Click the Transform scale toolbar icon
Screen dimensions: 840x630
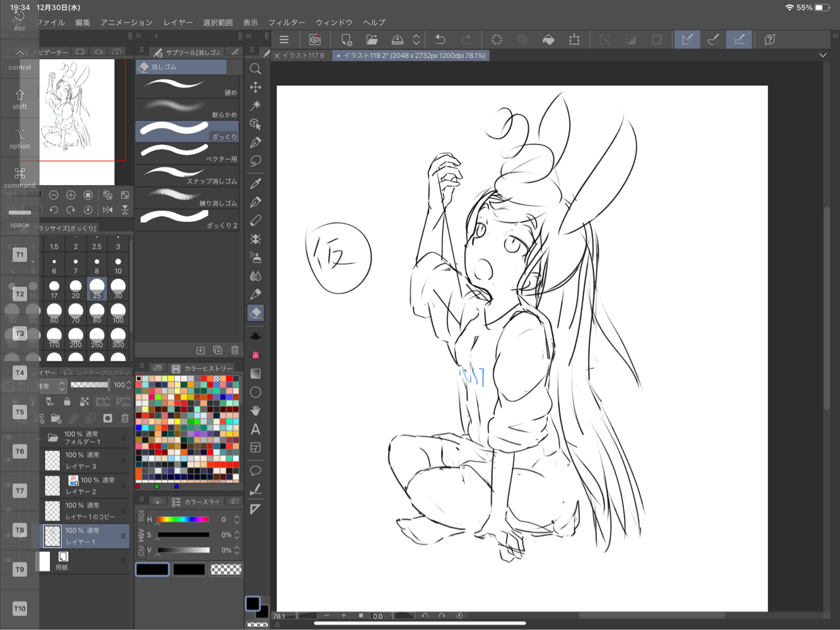tap(574, 39)
